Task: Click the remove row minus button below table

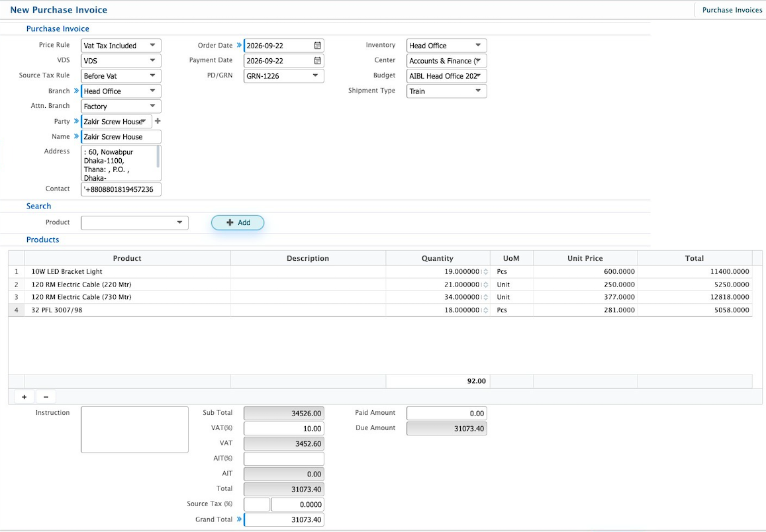Action: click(x=46, y=397)
